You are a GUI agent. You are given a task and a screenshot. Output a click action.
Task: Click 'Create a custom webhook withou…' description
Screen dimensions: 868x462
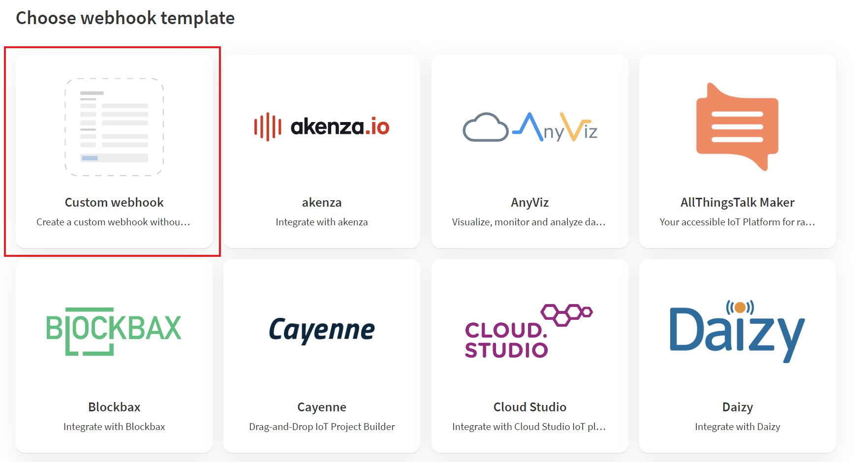click(x=113, y=222)
